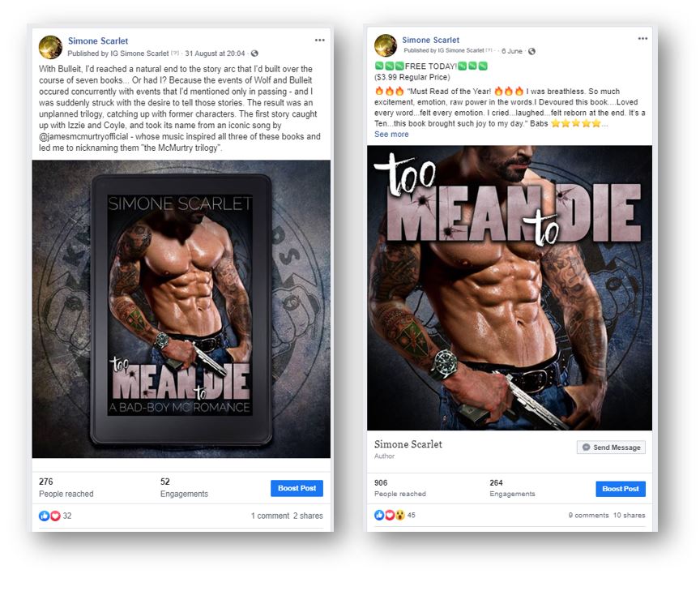This screenshot has width=700, height=591.
Task: Click Simone Scarlet profile picture on left post
Action: (50, 47)
